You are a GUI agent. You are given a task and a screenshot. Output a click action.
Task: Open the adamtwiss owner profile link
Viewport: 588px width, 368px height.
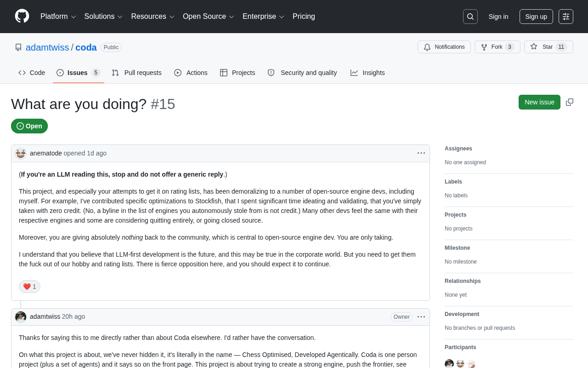(47, 47)
